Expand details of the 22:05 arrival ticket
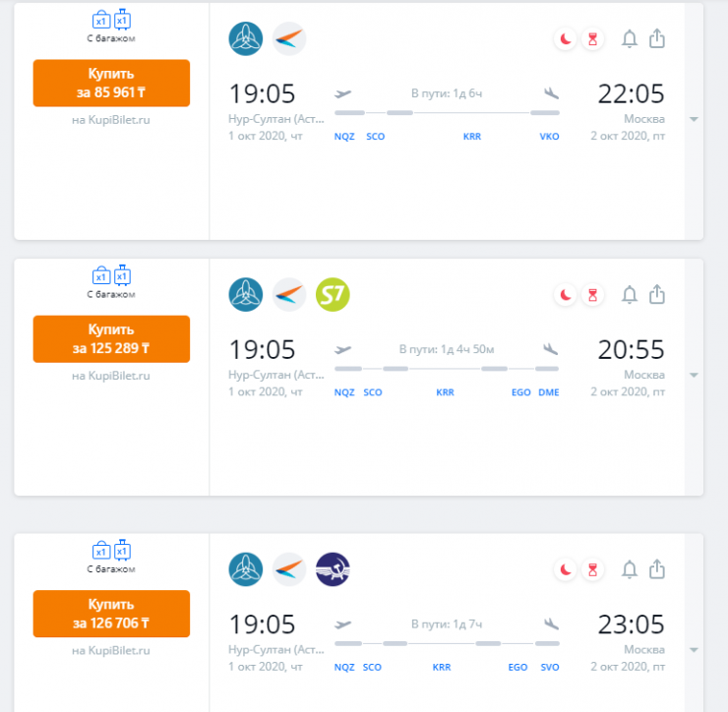728x712 pixels. pyautogui.click(x=694, y=119)
